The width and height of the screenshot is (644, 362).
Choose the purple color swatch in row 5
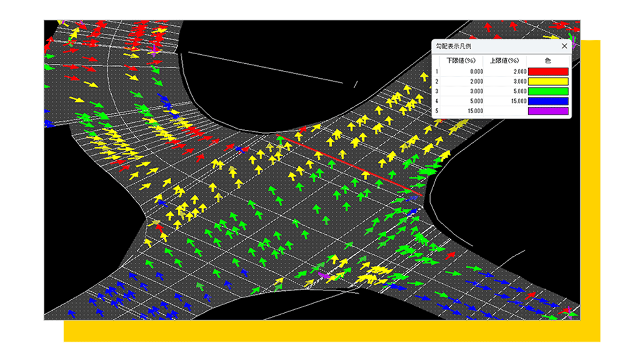coord(548,111)
